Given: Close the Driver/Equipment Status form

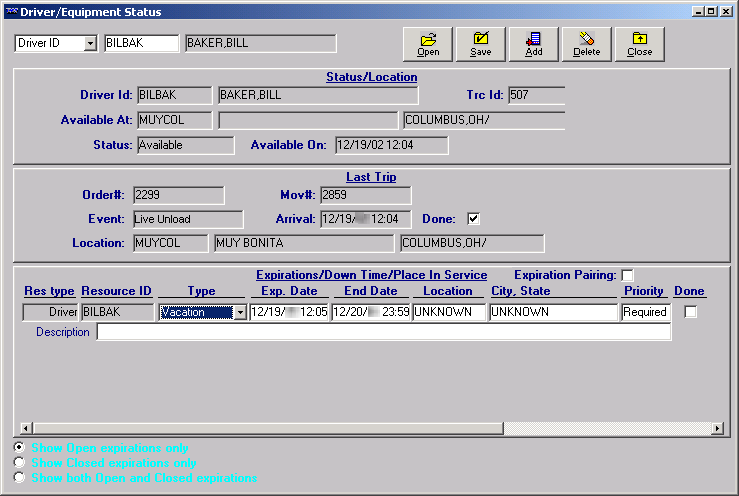Looking at the screenshot, I should (640, 43).
